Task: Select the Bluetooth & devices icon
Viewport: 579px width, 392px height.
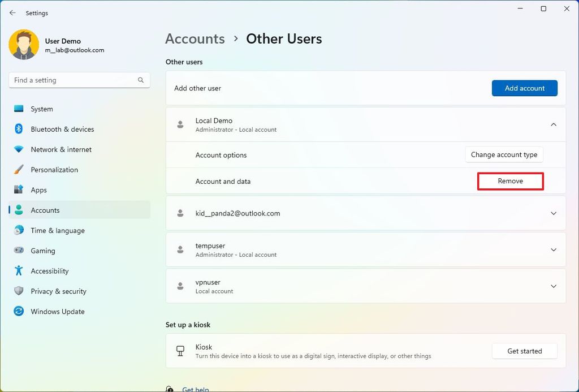Action: coord(19,129)
